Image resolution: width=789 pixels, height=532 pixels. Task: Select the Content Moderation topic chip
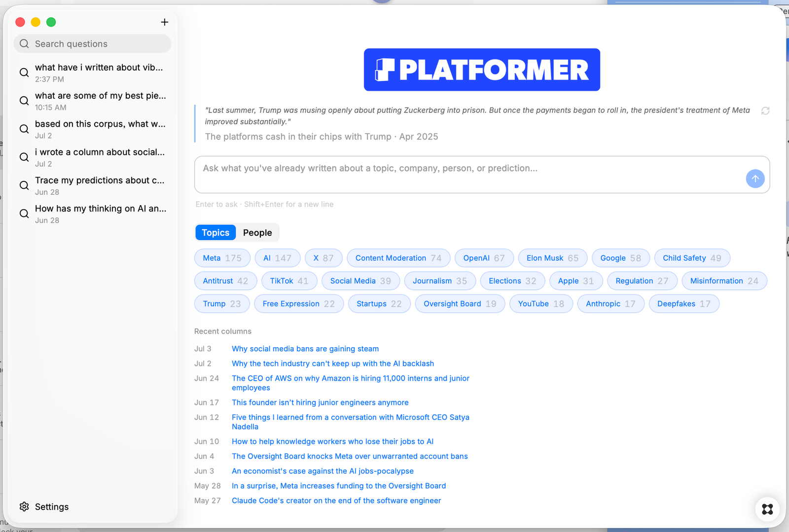click(x=398, y=258)
